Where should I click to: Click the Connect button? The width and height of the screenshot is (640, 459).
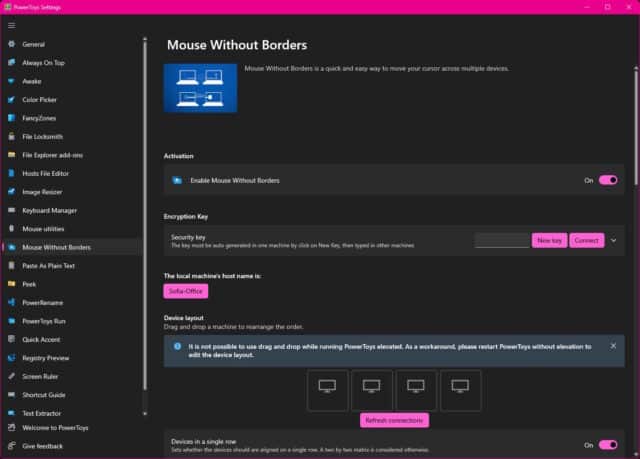coord(587,240)
